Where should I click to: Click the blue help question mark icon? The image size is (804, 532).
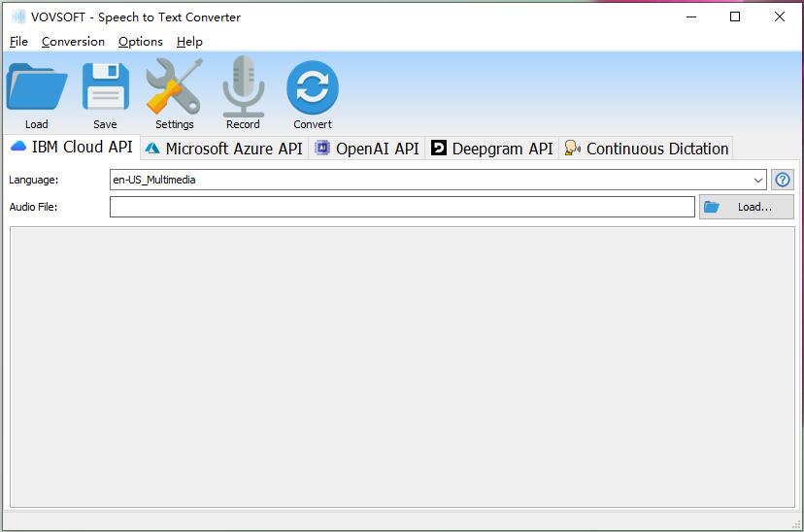[x=783, y=180]
